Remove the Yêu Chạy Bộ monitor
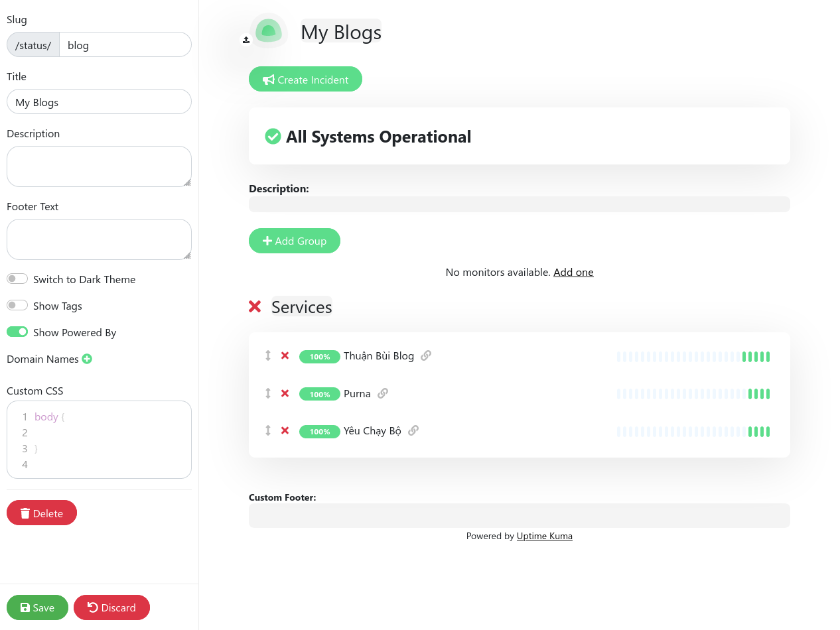 285,430
